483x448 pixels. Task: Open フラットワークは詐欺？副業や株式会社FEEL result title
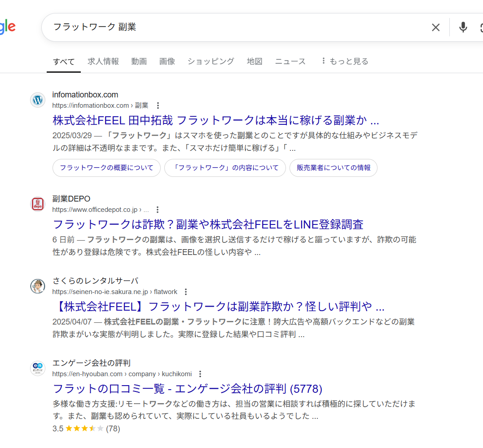(208, 224)
